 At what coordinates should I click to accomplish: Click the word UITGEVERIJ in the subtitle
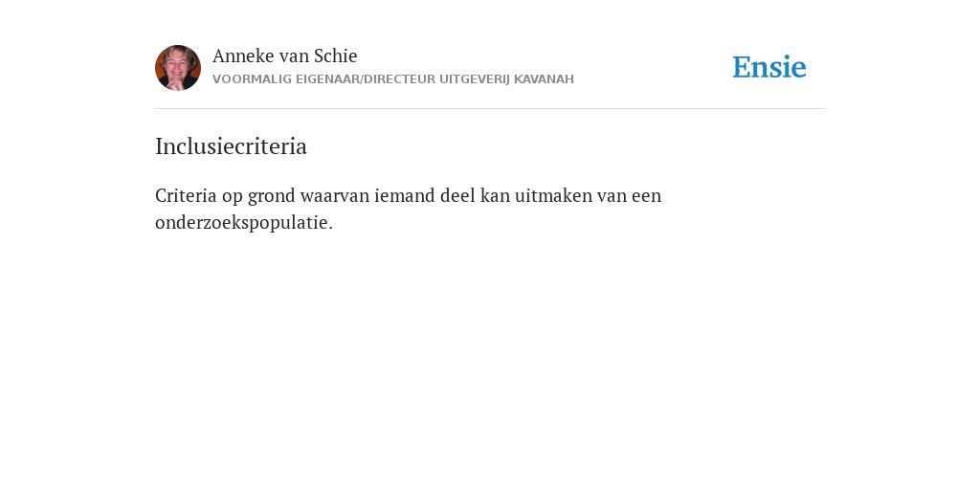(475, 79)
